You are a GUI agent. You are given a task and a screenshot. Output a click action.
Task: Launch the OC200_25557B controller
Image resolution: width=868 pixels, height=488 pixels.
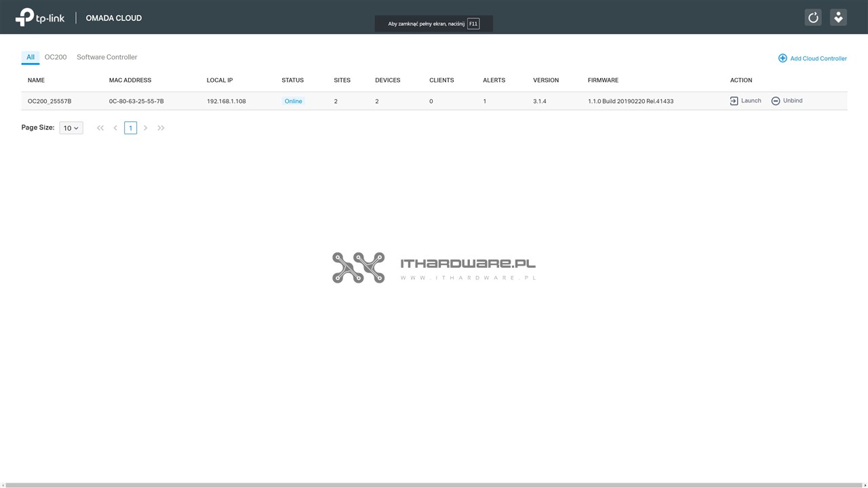pyautogui.click(x=746, y=101)
